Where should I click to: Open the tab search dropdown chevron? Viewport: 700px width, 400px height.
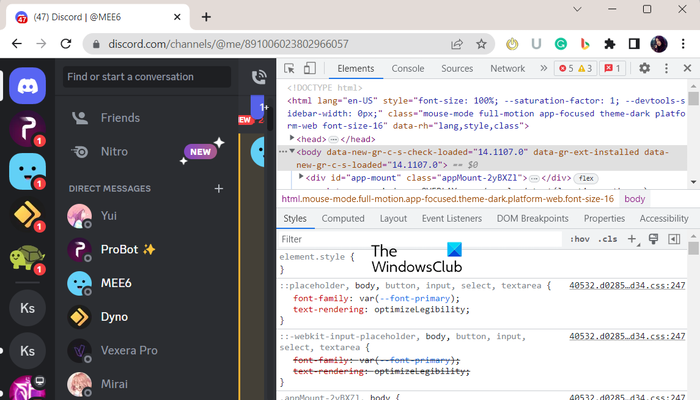click(x=577, y=9)
